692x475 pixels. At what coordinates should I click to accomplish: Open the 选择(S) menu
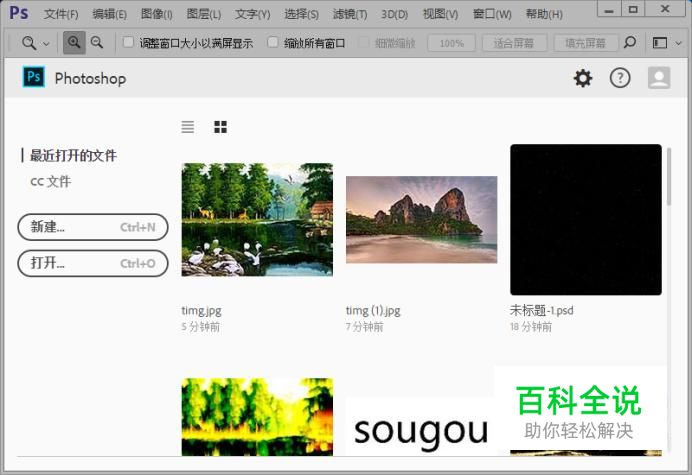click(x=301, y=14)
